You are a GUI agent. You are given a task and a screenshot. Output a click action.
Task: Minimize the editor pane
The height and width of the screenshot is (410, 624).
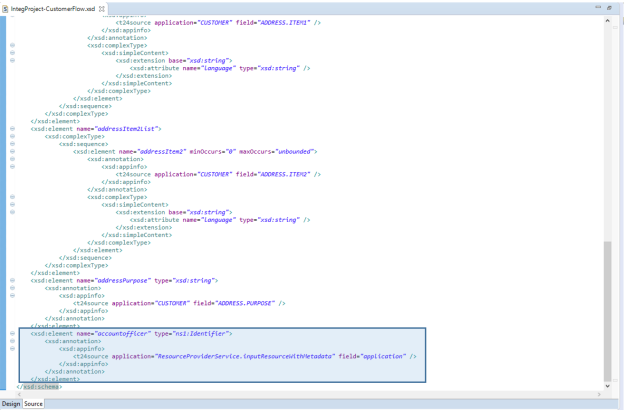(x=598, y=7)
